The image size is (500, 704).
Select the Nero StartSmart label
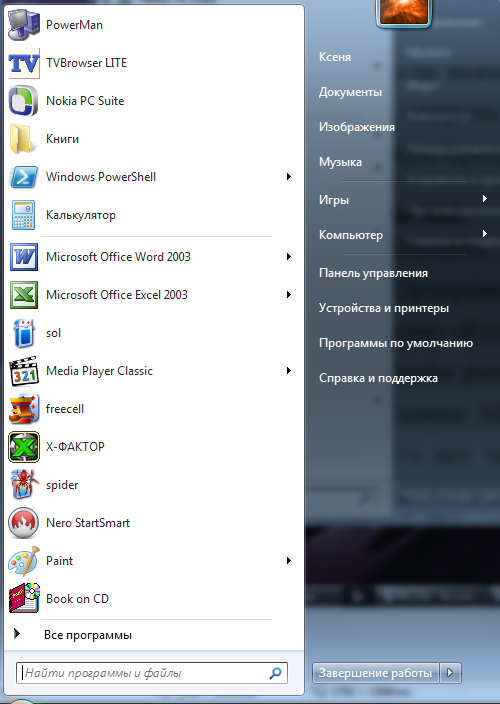(88, 523)
